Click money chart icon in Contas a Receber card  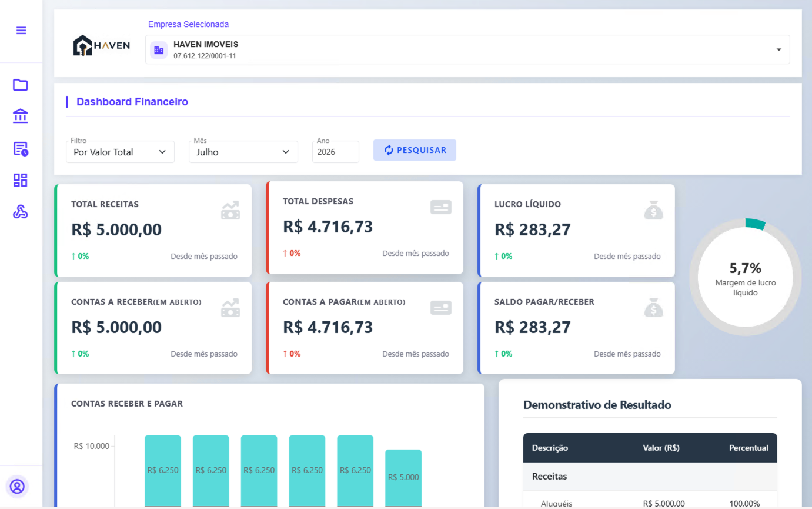pyautogui.click(x=230, y=308)
